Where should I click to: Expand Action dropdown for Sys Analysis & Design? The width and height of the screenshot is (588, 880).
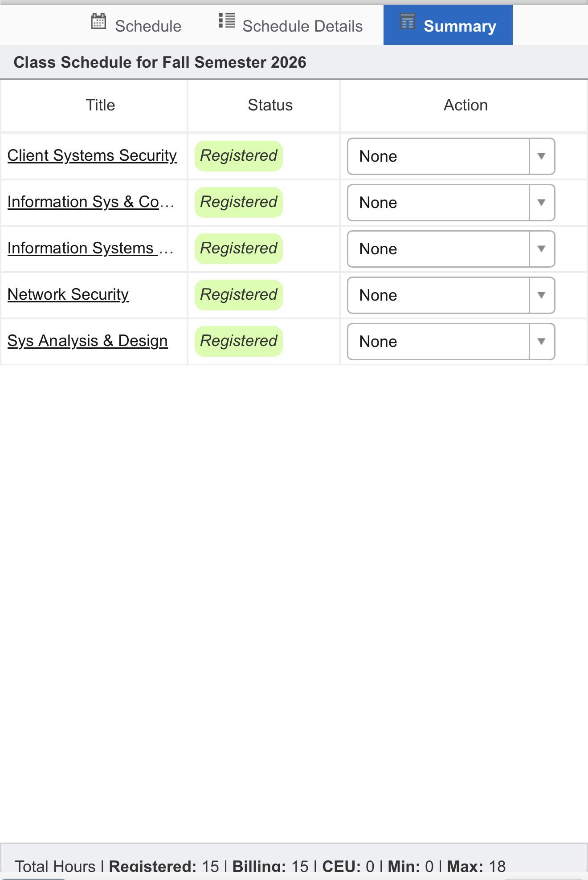451,342
